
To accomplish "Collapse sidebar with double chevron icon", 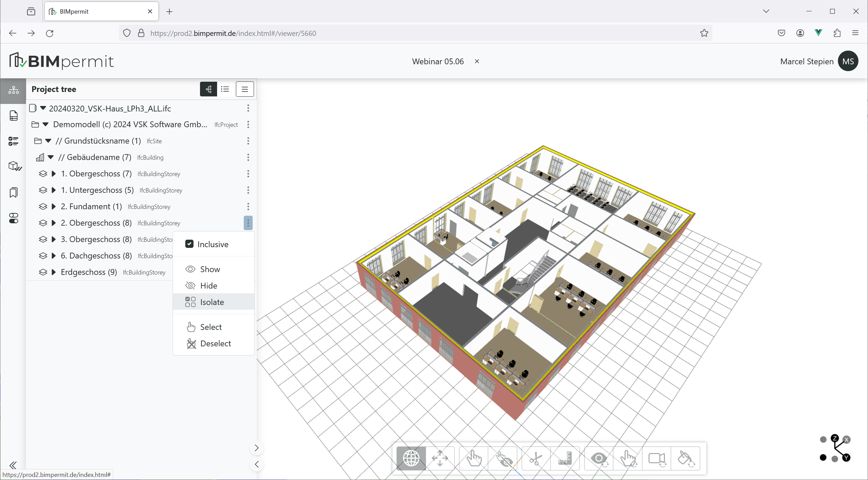I will 13,465.
